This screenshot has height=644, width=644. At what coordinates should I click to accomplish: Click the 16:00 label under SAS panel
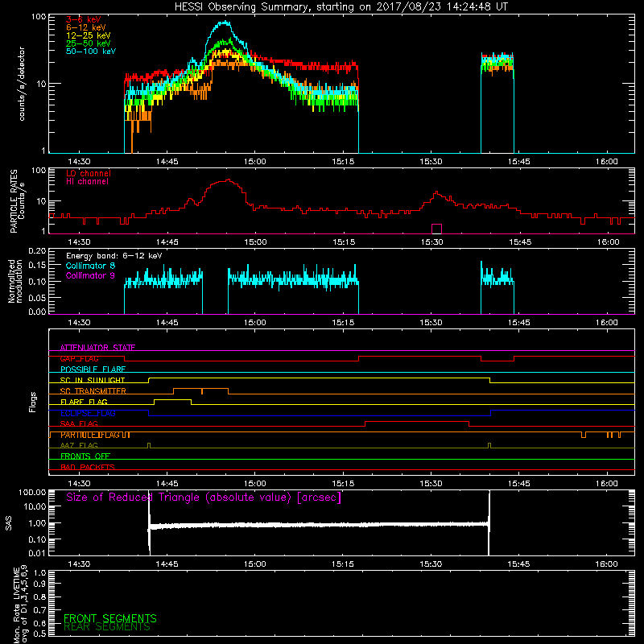point(607,564)
